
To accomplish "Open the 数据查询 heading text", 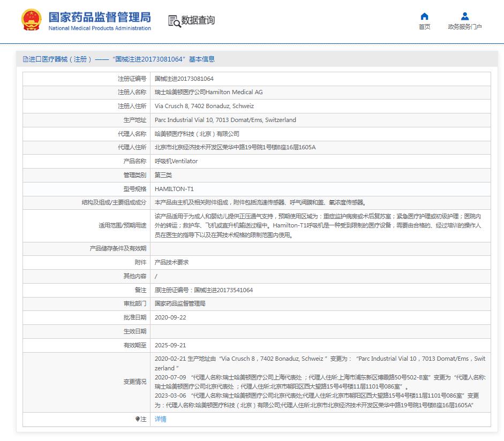I will tap(198, 21).
